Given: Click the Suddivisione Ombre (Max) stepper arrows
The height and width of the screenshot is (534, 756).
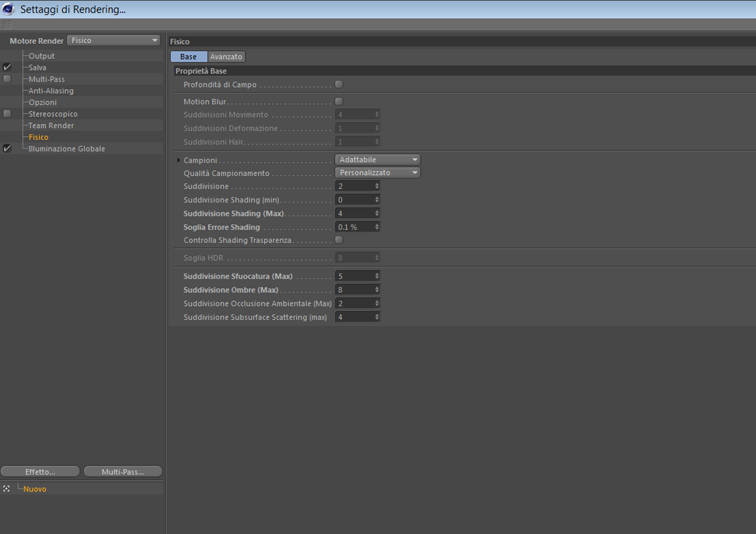Looking at the screenshot, I should point(377,290).
